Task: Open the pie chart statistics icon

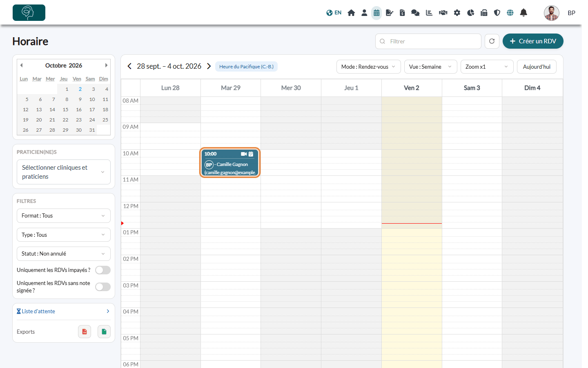Action: coord(470,13)
